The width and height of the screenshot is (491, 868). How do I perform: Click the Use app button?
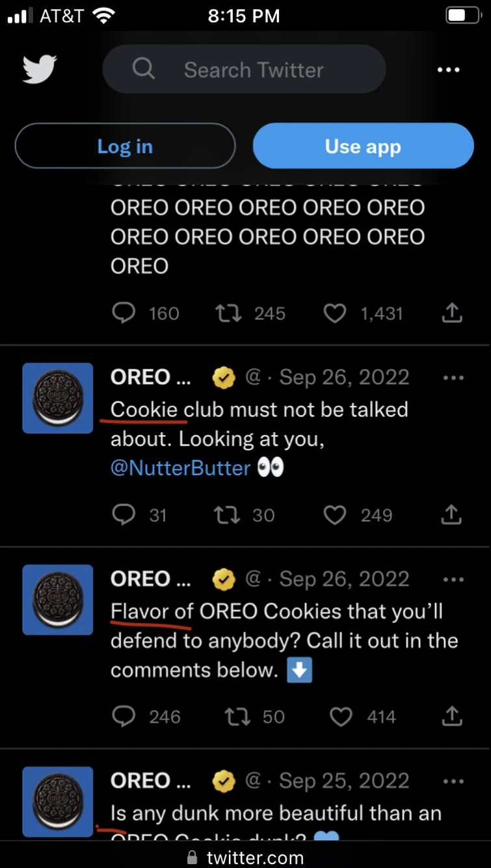[x=362, y=146]
